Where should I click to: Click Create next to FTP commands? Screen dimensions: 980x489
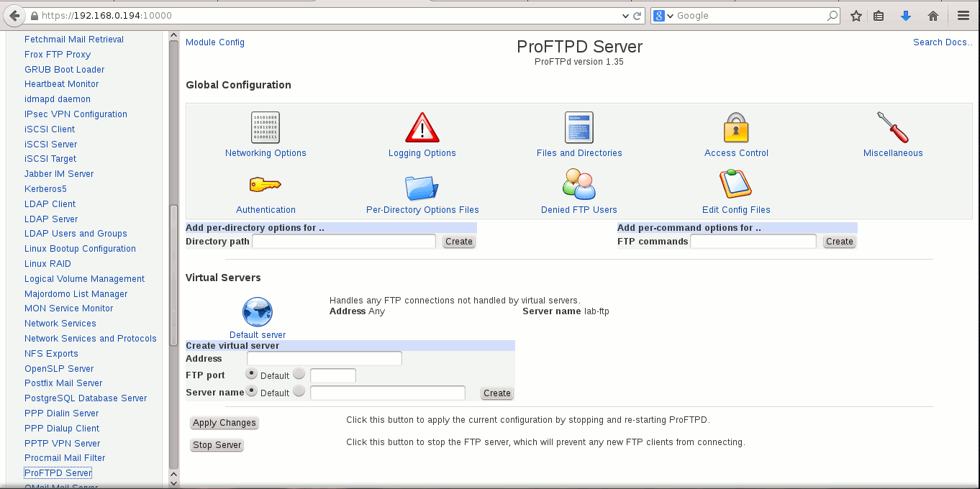pos(840,242)
